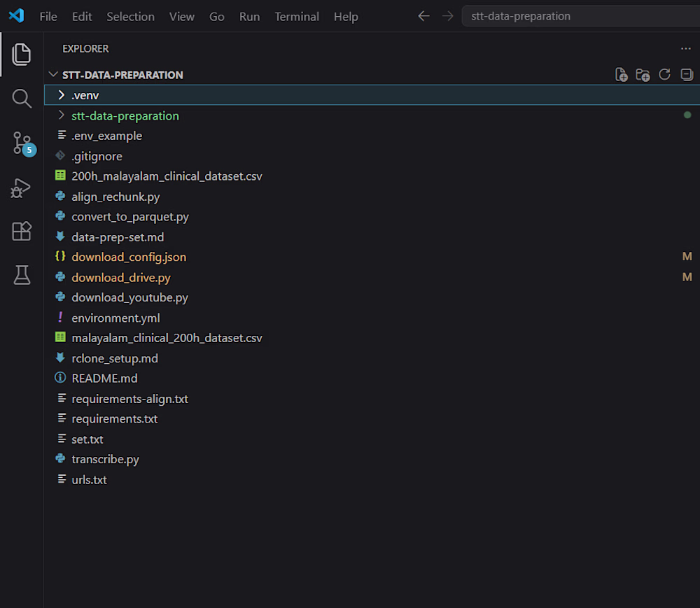This screenshot has height=608, width=700.
Task: Open the Search view in activity bar
Action: (x=22, y=98)
